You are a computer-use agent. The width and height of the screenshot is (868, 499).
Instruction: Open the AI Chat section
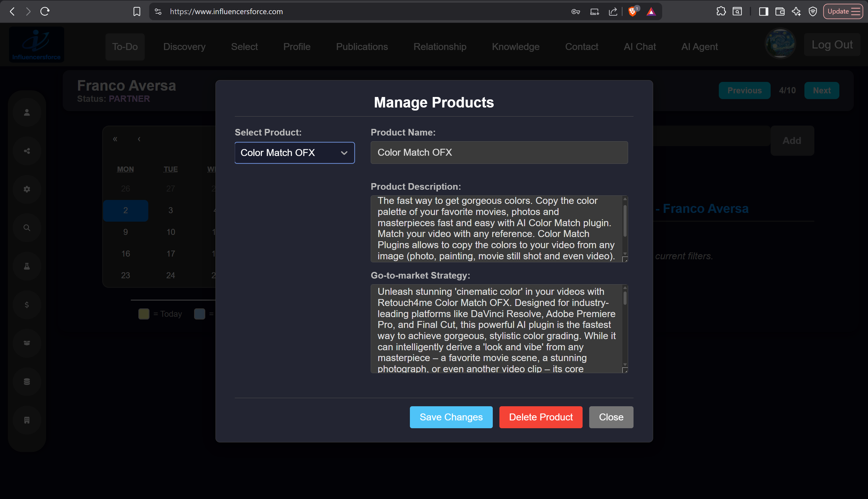[x=640, y=47]
